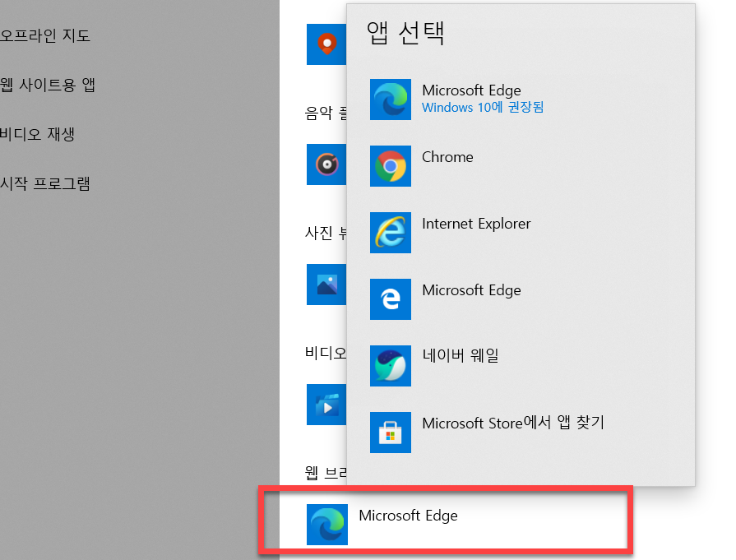Choose the 네이버 웨일 browser icon

click(390, 366)
